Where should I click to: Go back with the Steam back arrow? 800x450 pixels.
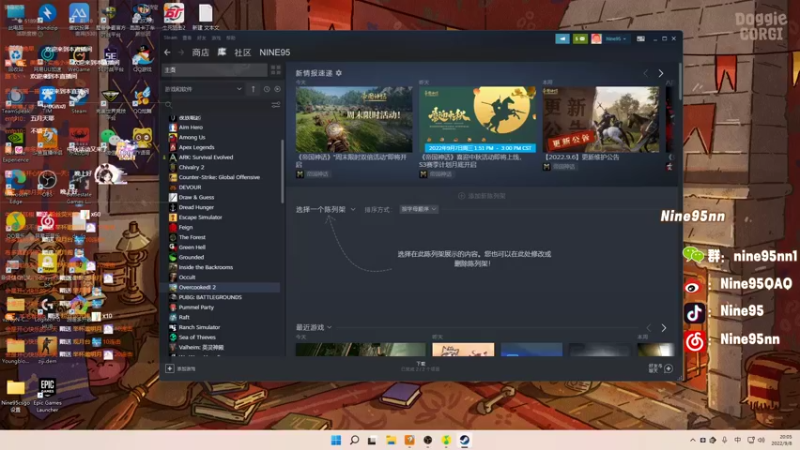tap(167, 52)
